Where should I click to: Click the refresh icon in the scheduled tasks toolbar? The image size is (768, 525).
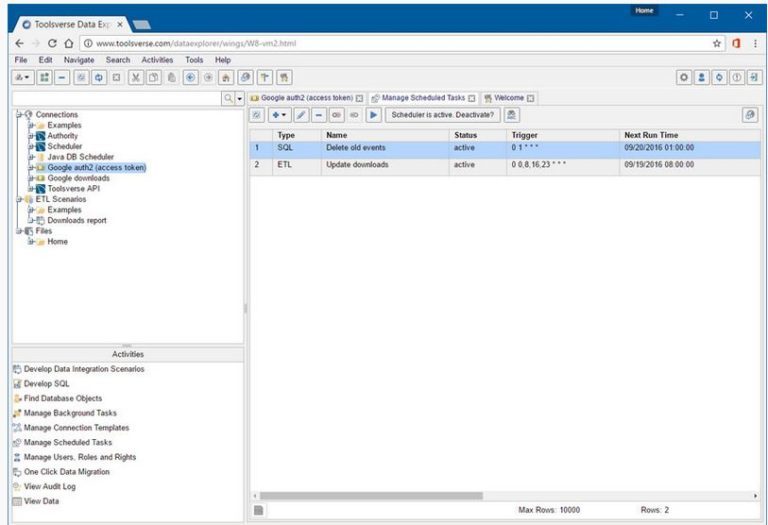pyautogui.click(x=257, y=115)
